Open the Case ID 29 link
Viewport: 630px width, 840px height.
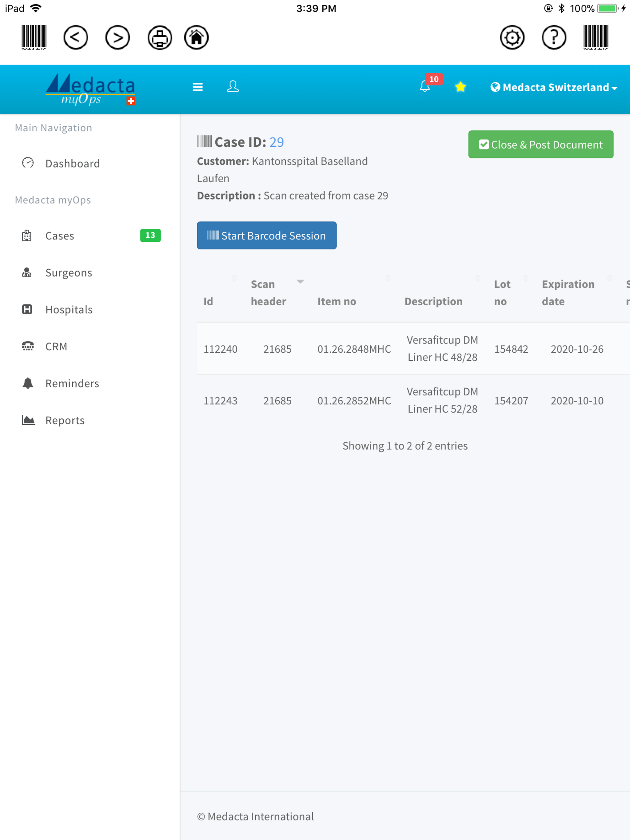[x=276, y=142]
